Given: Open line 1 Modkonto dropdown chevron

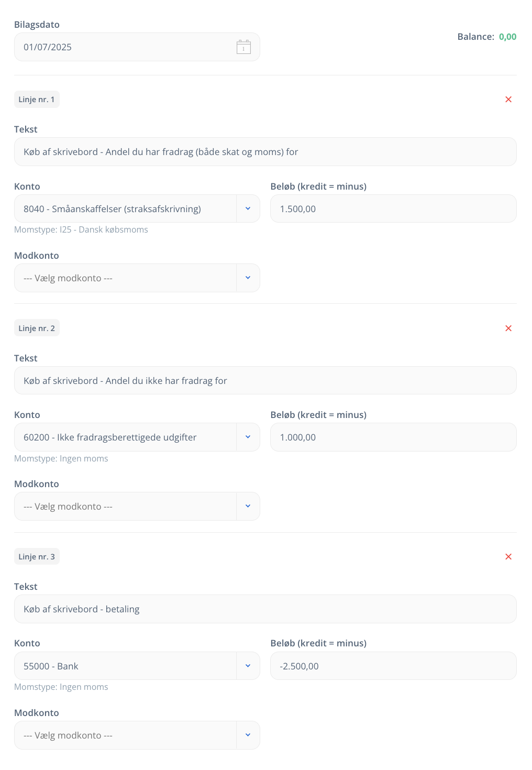Looking at the screenshot, I should [x=248, y=278].
